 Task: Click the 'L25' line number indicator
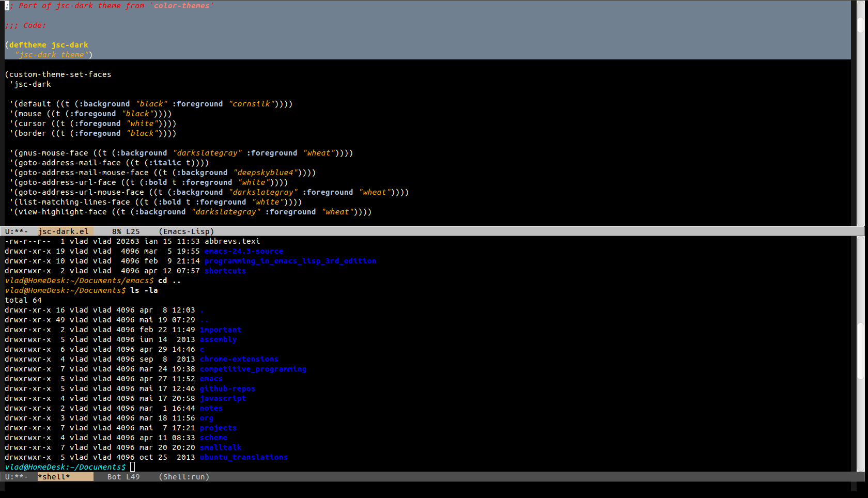[133, 231]
